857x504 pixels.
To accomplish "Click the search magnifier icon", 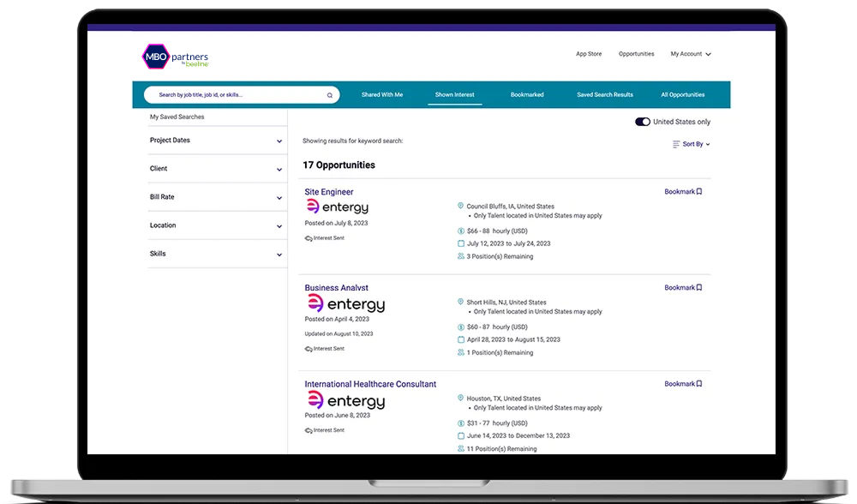I will tap(330, 95).
